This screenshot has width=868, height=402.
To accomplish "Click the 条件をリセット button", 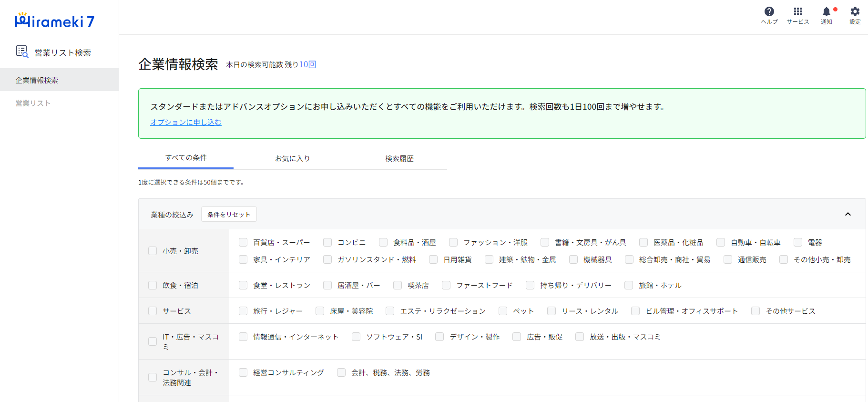I will [229, 214].
